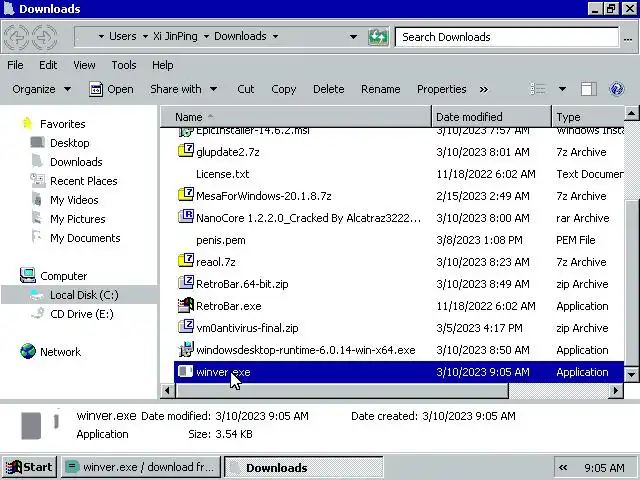Click windowsdesktop-runtime installer icon
This screenshot has height=480, width=640.
[186, 349]
